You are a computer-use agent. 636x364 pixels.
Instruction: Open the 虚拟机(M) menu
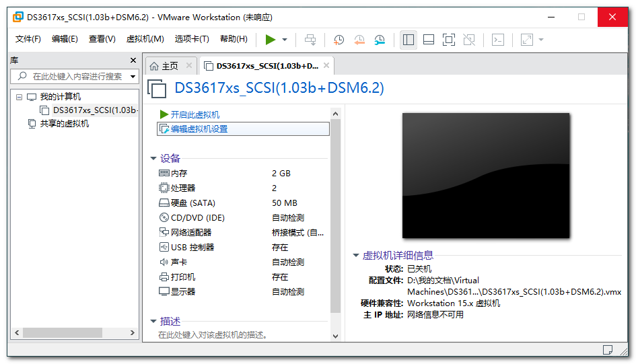(145, 39)
